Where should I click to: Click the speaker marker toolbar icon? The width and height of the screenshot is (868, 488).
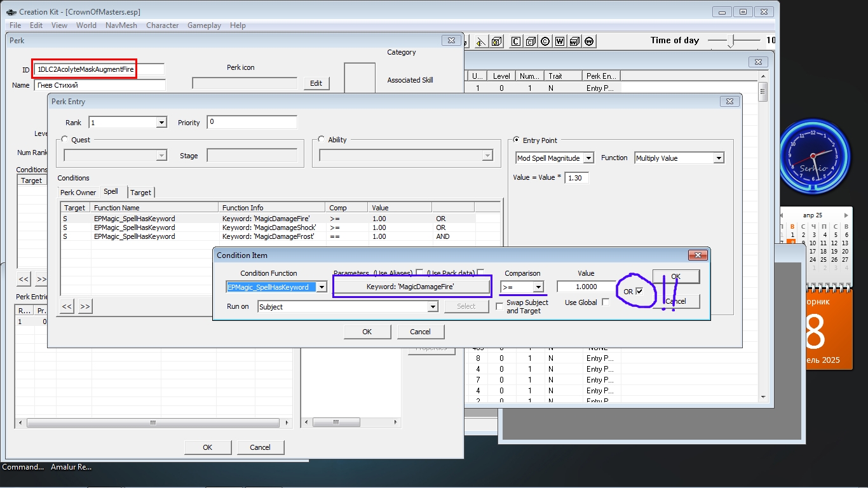point(481,41)
